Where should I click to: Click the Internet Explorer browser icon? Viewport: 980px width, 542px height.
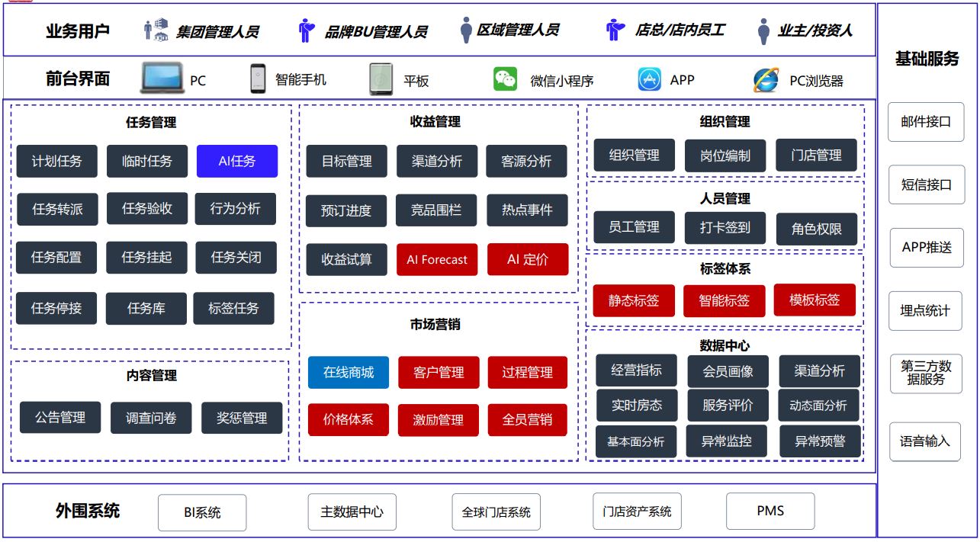766,80
